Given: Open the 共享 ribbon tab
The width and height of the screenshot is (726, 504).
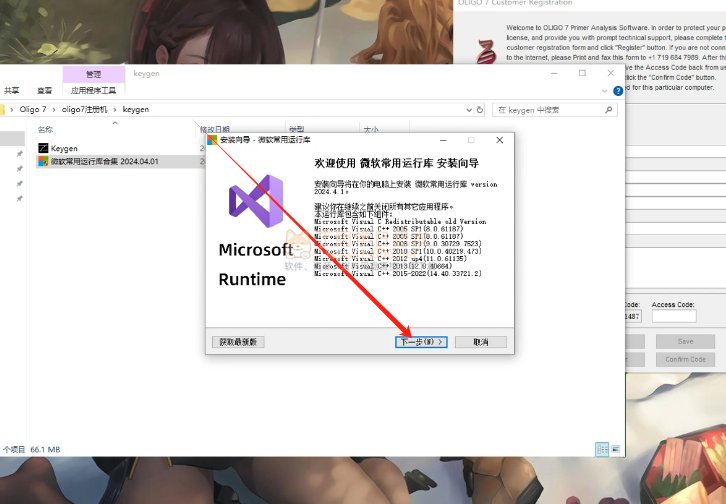Looking at the screenshot, I should pyautogui.click(x=14, y=89).
